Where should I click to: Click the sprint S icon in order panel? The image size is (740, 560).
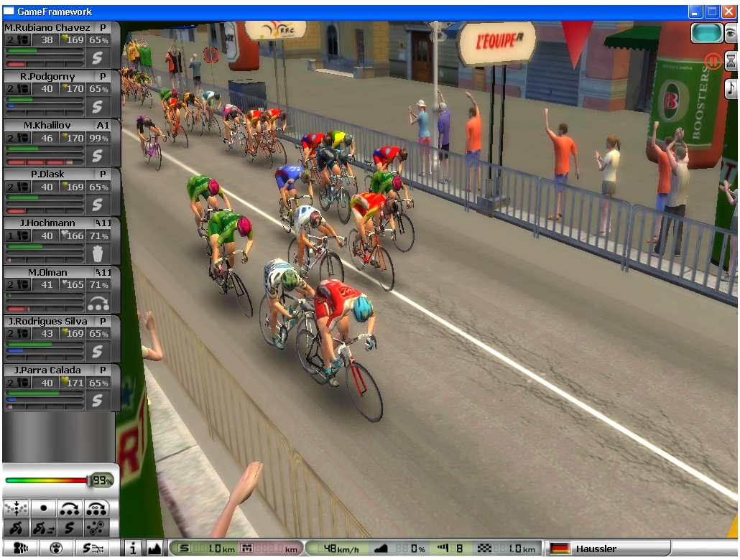(70, 528)
